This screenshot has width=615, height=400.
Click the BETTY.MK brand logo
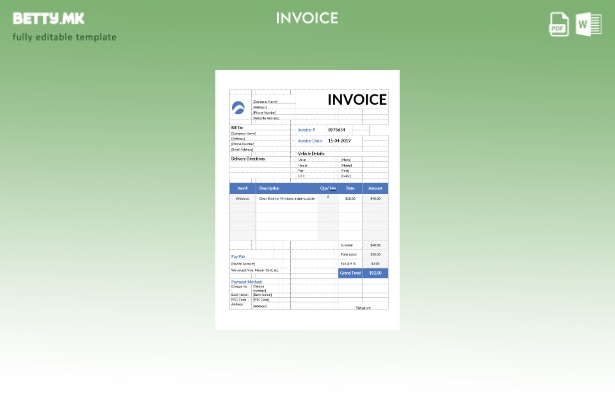pos(49,18)
